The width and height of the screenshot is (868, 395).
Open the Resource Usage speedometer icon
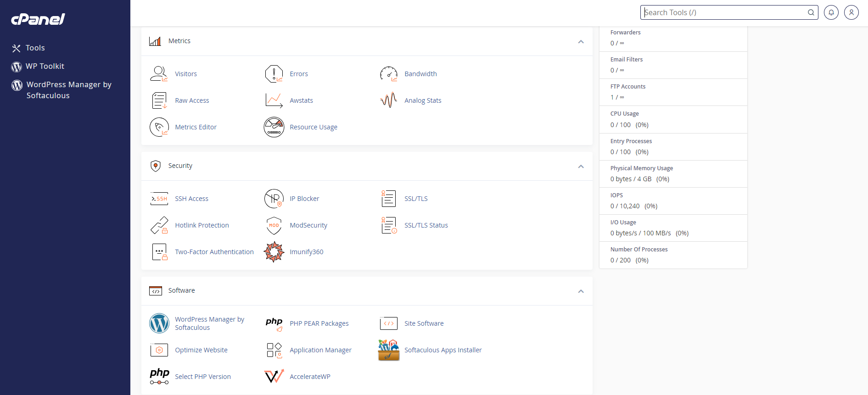point(274,127)
